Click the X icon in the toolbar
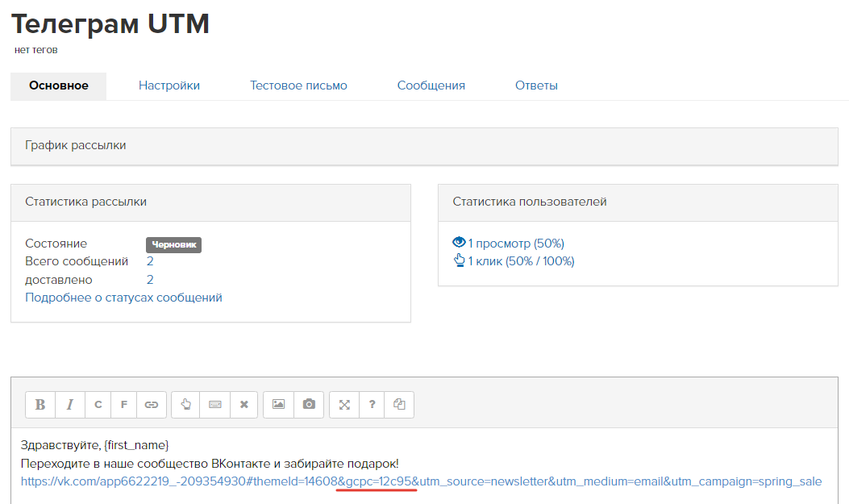849x504 pixels. point(243,405)
